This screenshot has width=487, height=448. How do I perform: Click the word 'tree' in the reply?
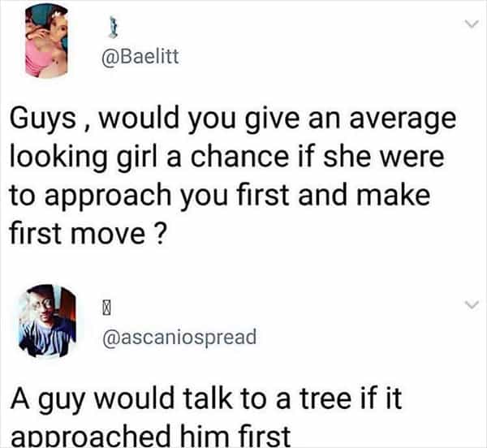(325, 398)
